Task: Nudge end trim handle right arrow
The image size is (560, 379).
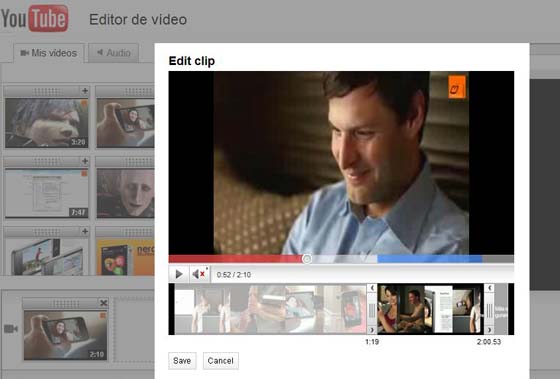Action: pos(489,330)
